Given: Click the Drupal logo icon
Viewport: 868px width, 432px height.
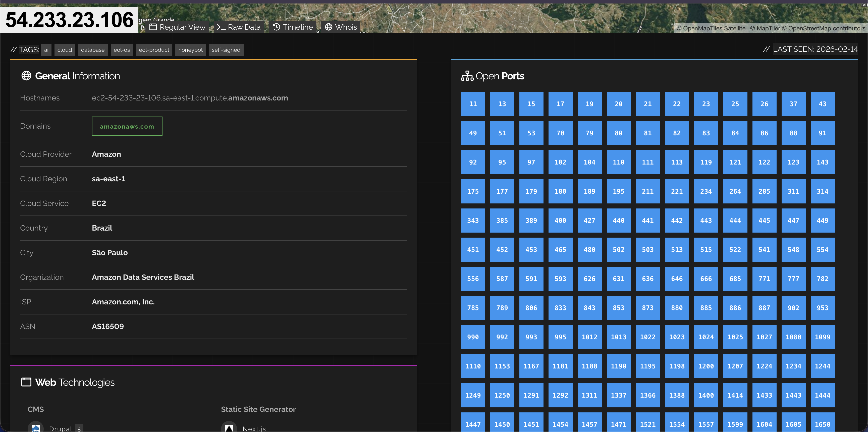Looking at the screenshot, I should [x=35, y=428].
